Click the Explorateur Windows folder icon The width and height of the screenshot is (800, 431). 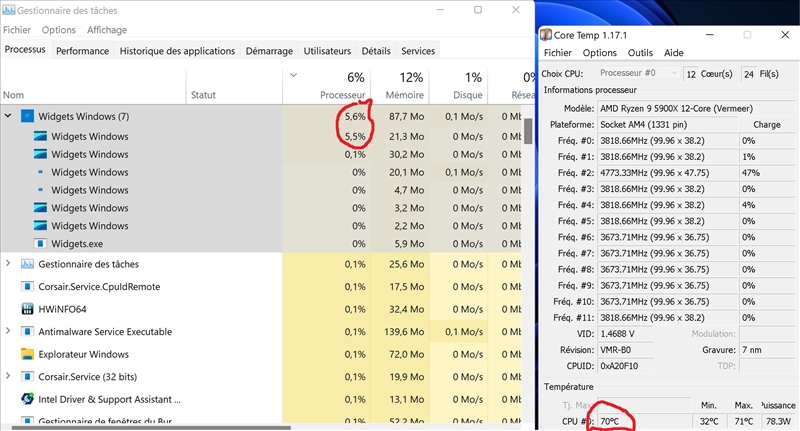point(27,354)
